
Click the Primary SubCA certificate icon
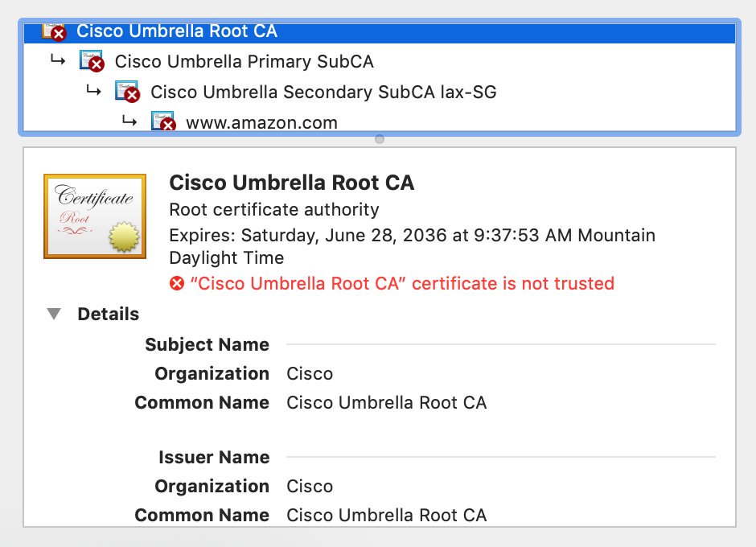coord(92,61)
